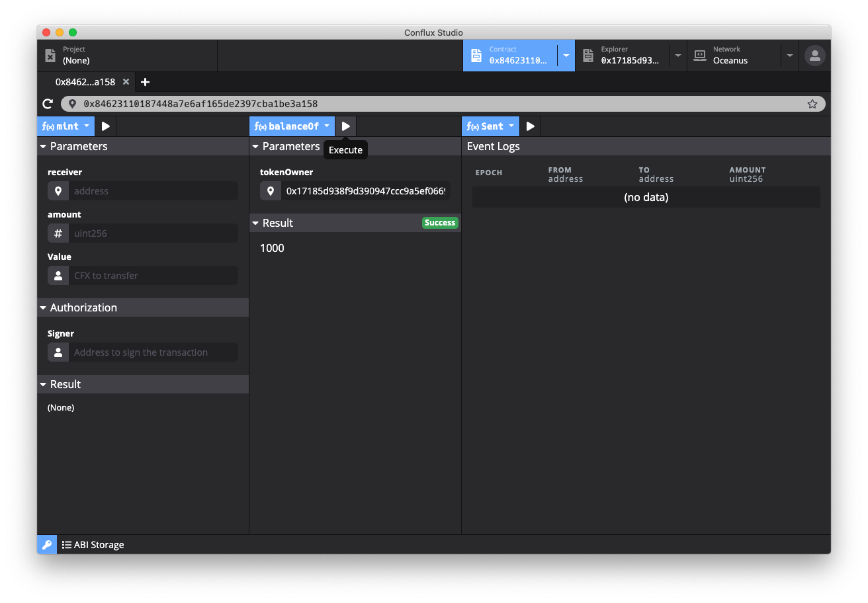Click the user profile avatar icon

pyautogui.click(x=815, y=56)
